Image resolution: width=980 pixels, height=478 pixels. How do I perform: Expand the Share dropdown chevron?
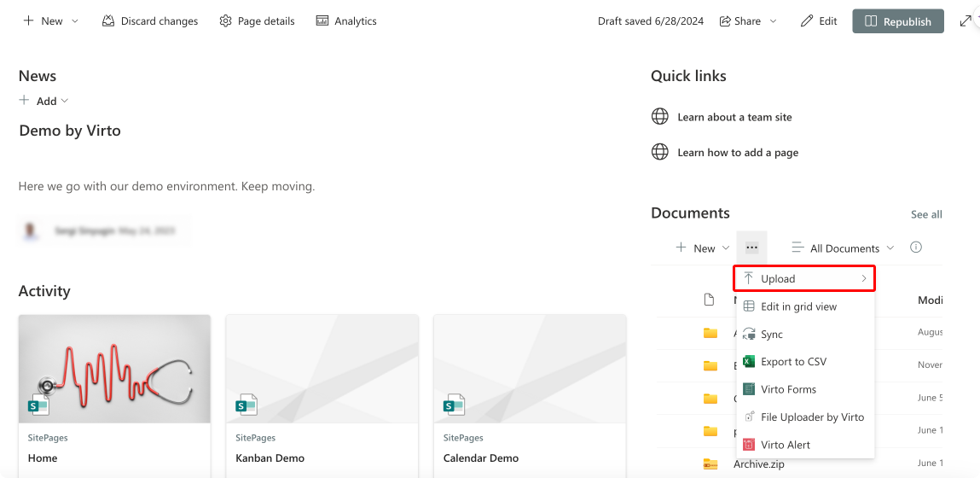[x=773, y=21]
